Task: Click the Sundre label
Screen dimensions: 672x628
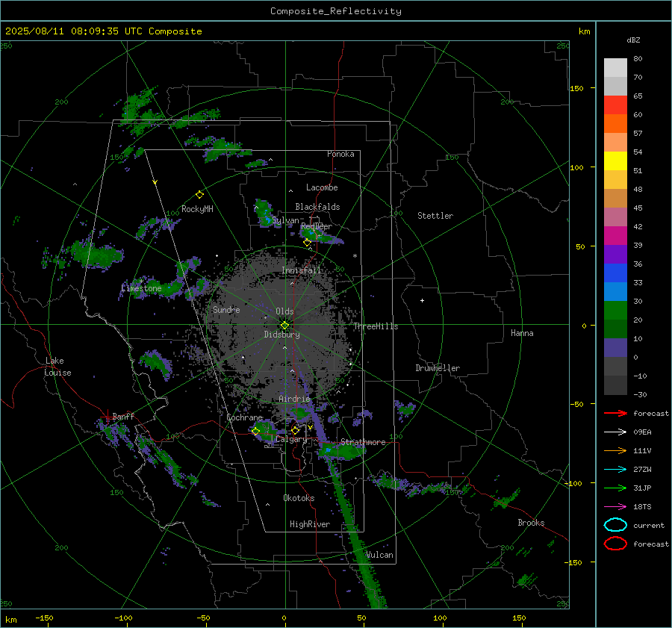Action: 226,309
